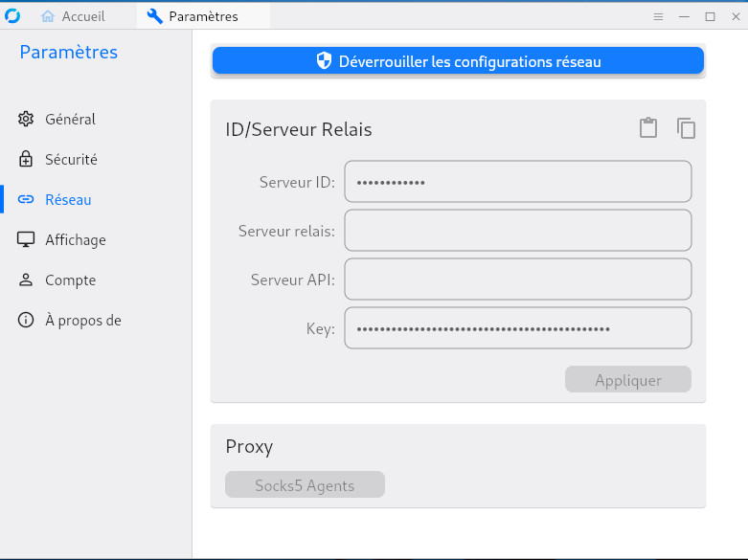Maximize the RustDesk window
This screenshot has height=560, width=748.
pyautogui.click(x=710, y=16)
